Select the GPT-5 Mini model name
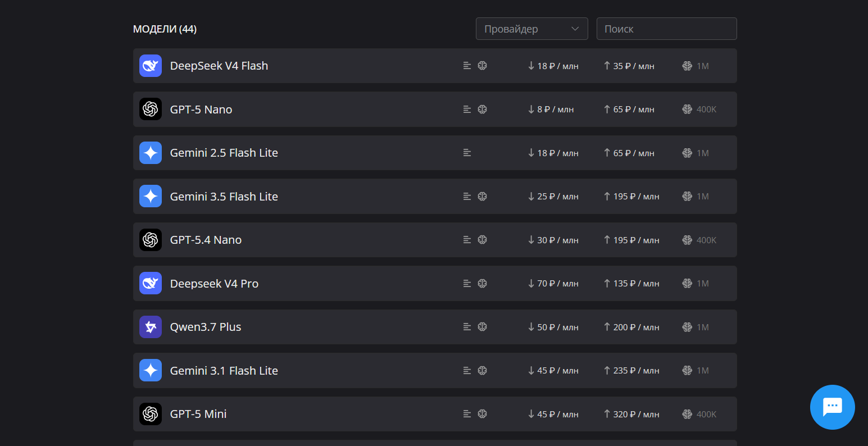868x446 pixels. pyautogui.click(x=198, y=414)
